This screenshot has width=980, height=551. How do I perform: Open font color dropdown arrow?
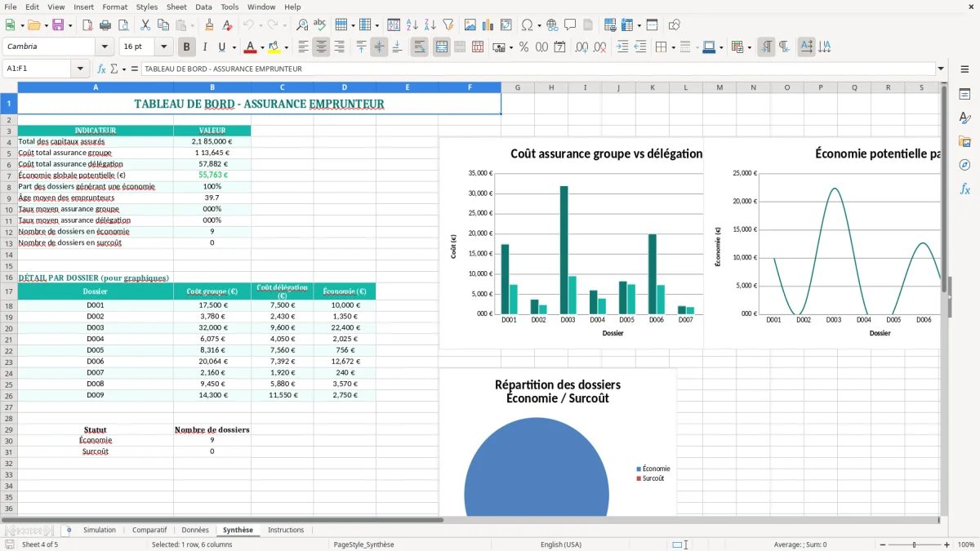pyautogui.click(x=261, y=47)
